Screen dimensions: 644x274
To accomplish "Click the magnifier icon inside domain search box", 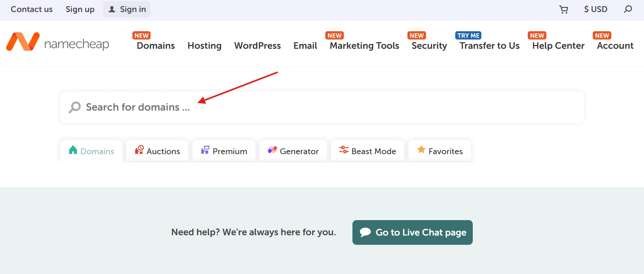I will (75, 107).
